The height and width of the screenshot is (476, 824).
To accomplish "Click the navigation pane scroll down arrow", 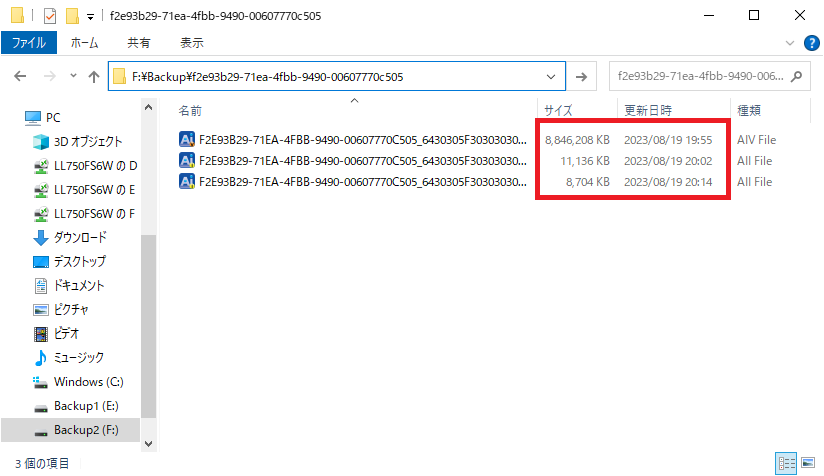I will [148, 444].
